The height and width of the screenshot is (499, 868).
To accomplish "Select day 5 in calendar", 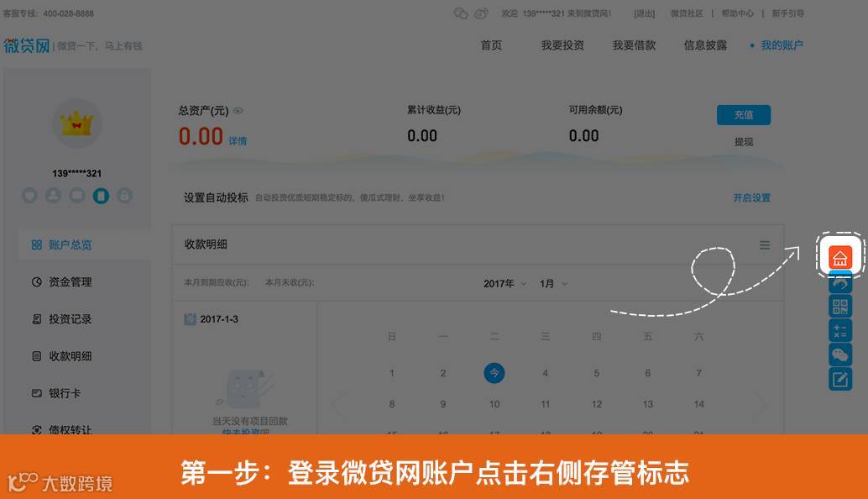I will click(x=596, y=373).
